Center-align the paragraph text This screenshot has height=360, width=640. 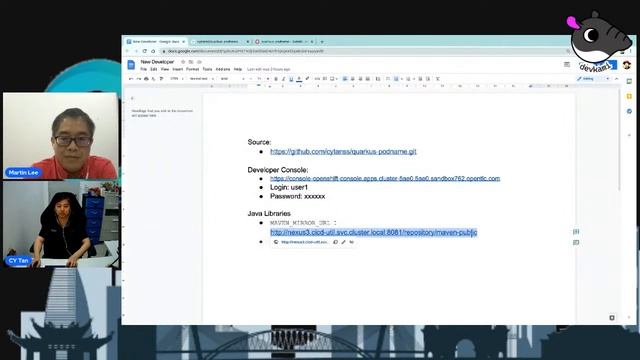coord(353,78)
